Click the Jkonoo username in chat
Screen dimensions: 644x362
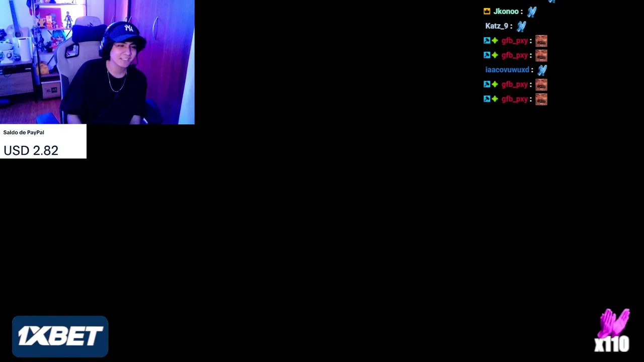click(506, 12)
